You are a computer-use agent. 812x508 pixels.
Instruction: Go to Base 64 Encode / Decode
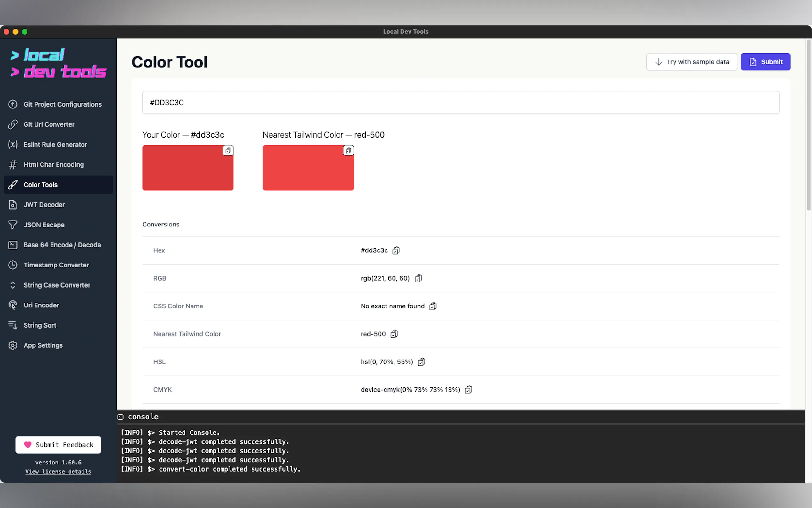[59, 245]
